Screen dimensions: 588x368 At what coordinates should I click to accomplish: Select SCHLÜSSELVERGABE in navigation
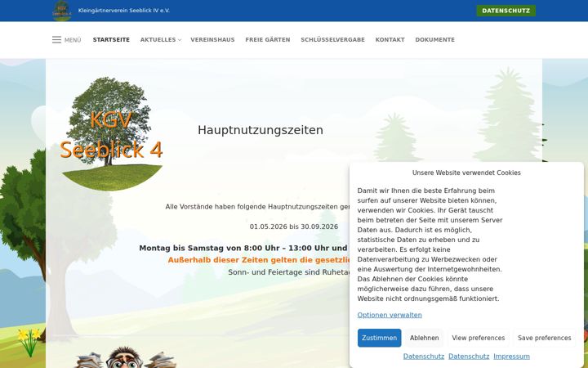332,40
